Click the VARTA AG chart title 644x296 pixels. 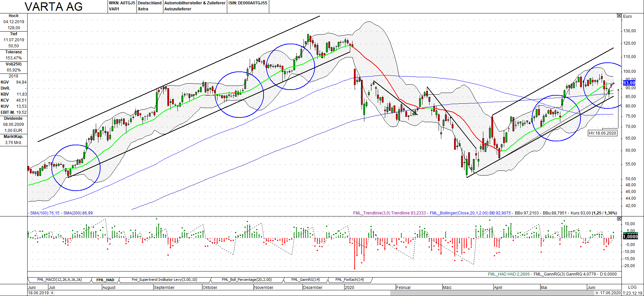(54, 7)
